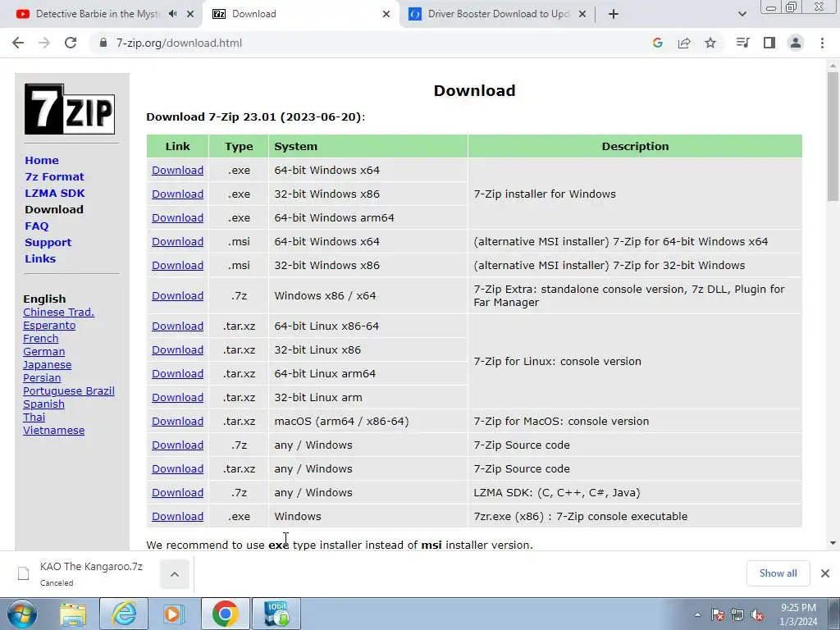
Task: Mute the Detective Barbie tab audio icon
Action: (x=172, y=14)
